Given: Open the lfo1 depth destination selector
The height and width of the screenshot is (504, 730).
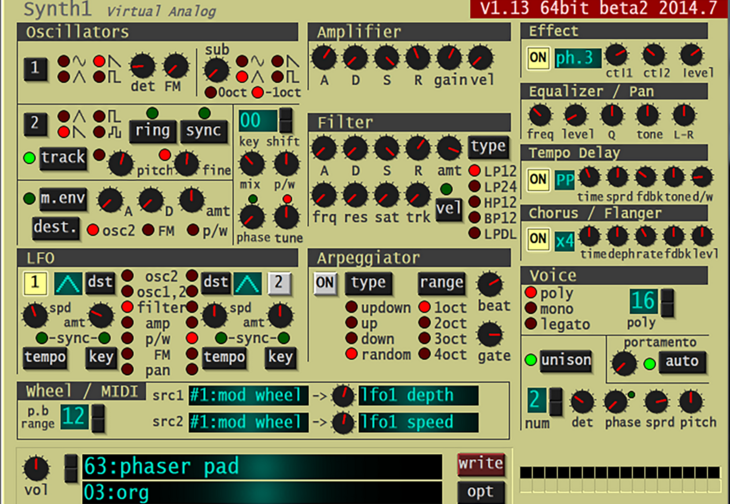Looking at the screenshot, I should [418, 396].
